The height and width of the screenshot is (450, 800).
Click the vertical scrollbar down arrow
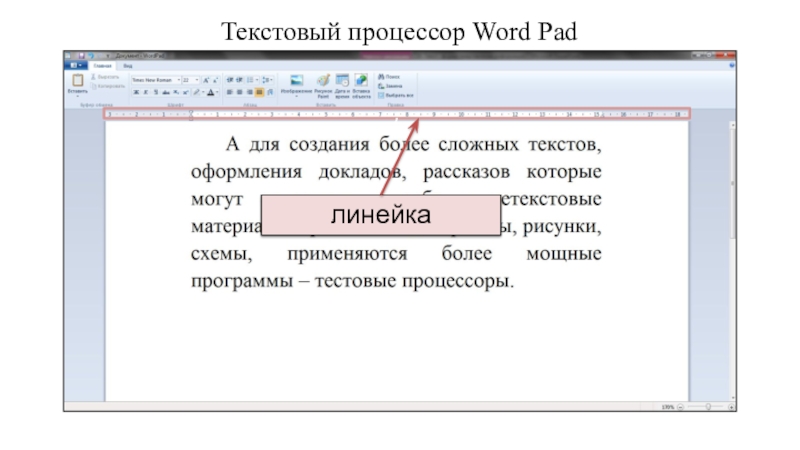coord(733,398)
